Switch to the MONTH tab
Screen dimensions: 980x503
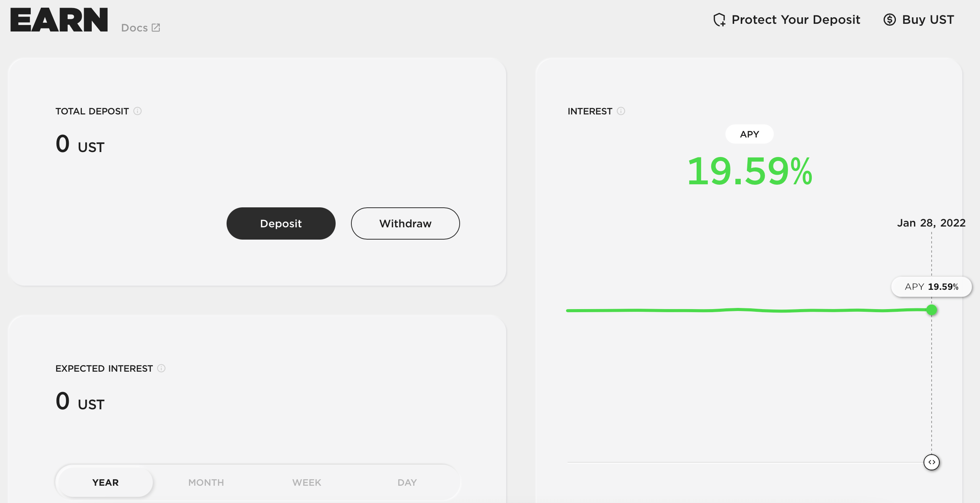pos(206,482)
